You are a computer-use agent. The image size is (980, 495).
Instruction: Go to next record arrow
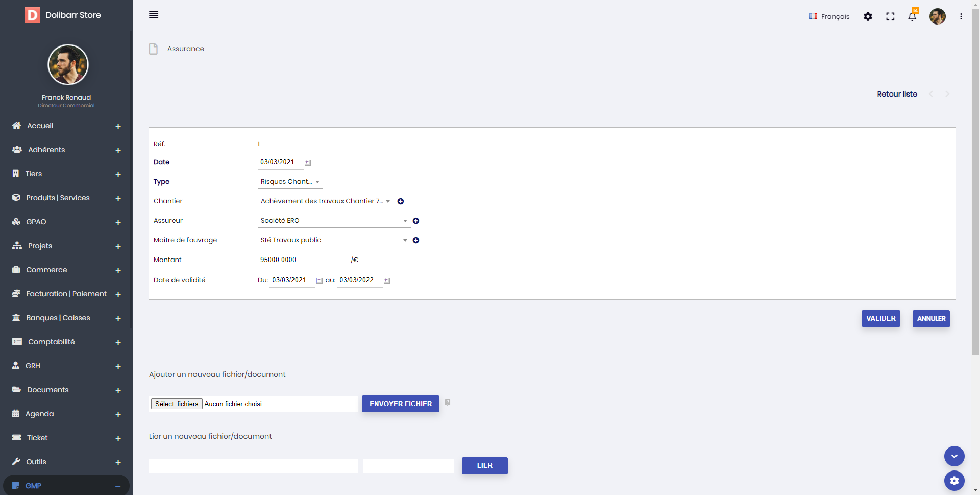point(947,94)
